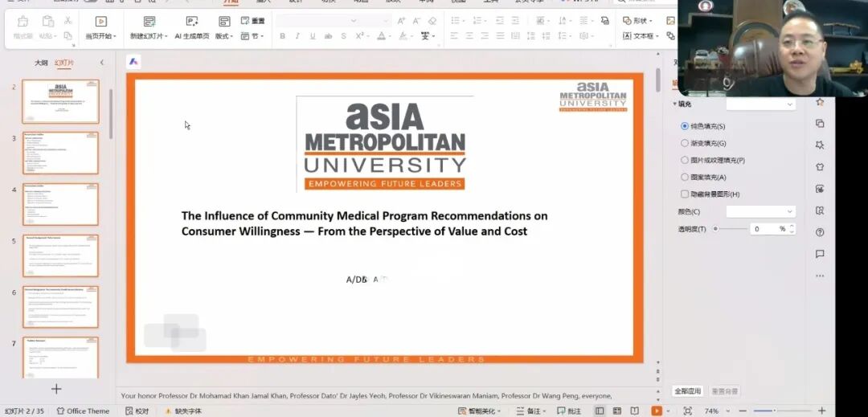Open the 形状 shapes dropdown

click(637, 21)
